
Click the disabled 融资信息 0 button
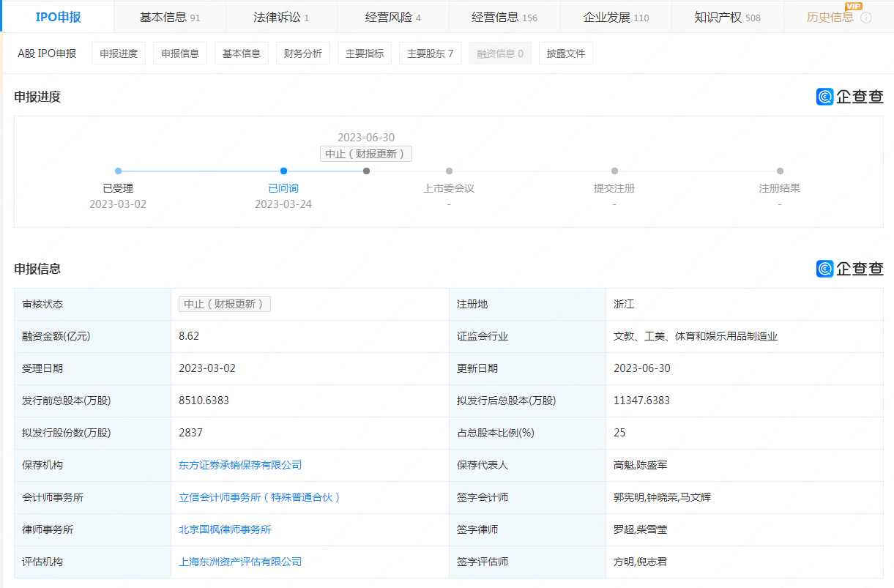pos(500,53)
